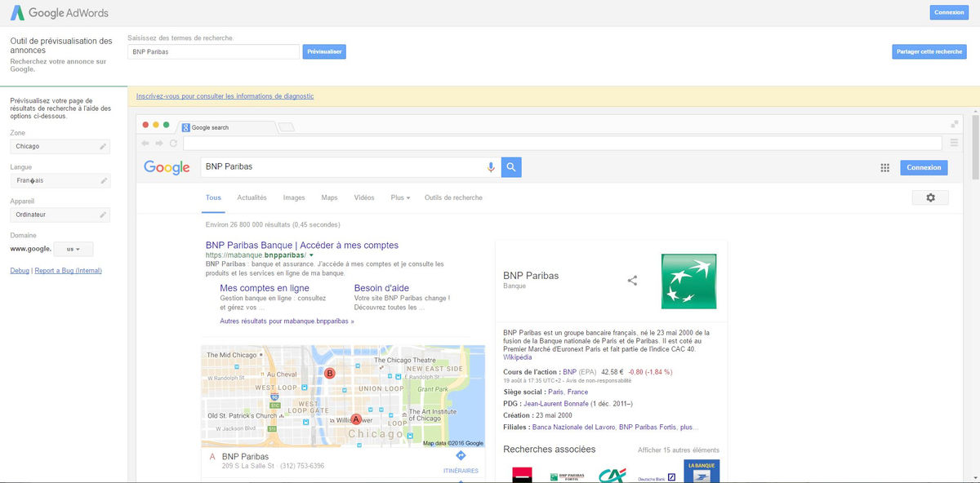Click the share icon beside BNP Paribas
This screenshot has width=980, height=483.
point(632,281)
